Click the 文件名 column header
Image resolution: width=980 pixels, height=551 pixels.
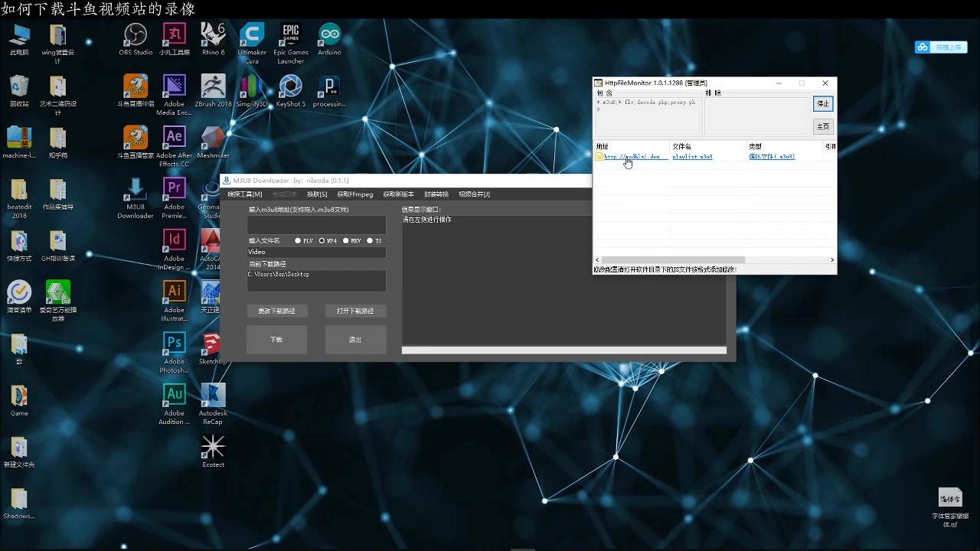[x=708, y=146]
